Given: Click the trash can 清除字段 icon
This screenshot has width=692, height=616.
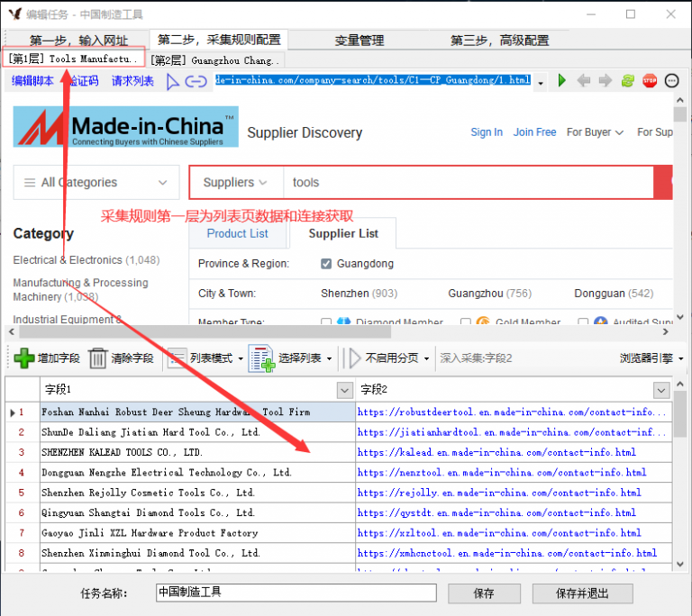Looking at the screenshot, I should [98, 358].
